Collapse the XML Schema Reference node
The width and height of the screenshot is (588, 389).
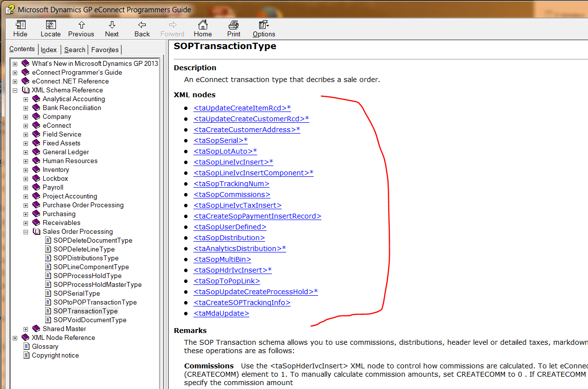point(15,90)
